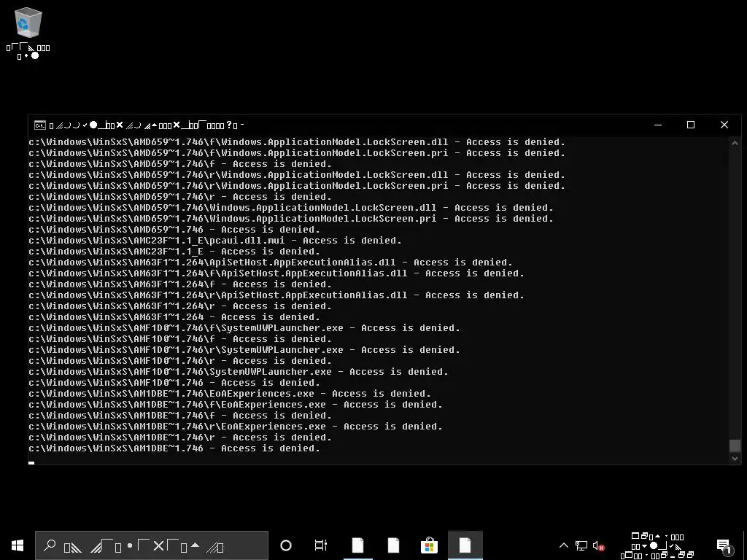
Task: Open the Windows Start menu
Action: (x=18, y=545)
